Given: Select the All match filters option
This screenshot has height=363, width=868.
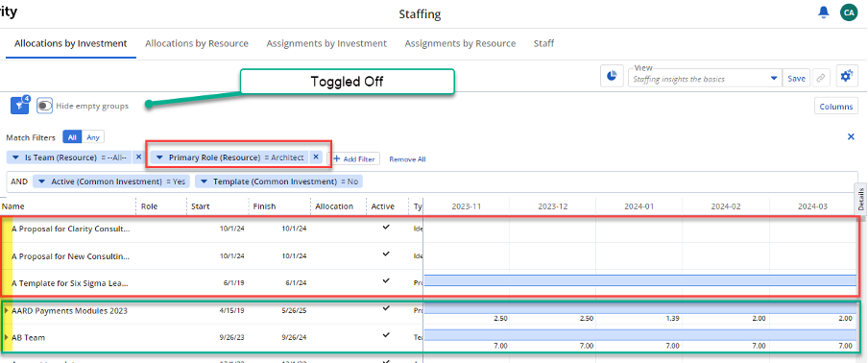Looking at the screenshot, I should 72,137.
